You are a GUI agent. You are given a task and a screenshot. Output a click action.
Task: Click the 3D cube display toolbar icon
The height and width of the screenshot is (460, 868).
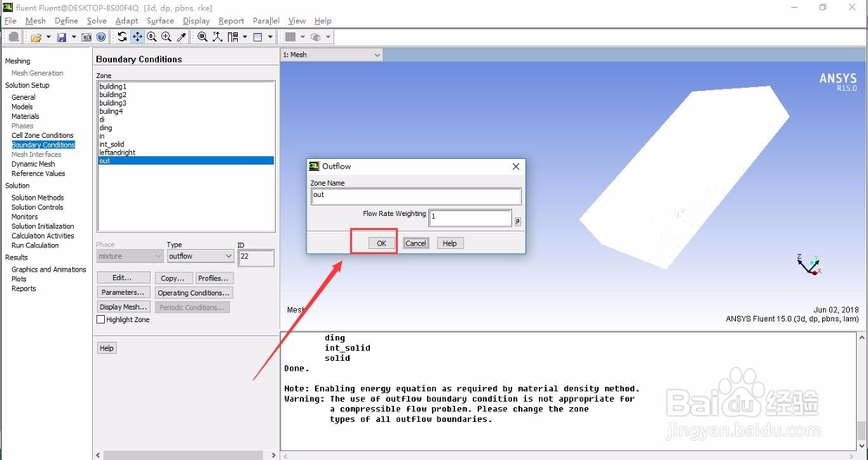(x=316, y=37)
